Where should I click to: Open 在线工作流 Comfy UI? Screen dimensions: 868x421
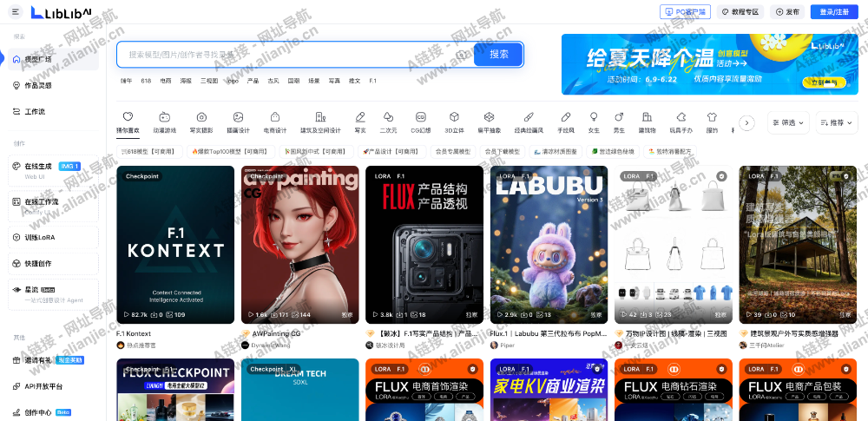[x=54, y=206]
